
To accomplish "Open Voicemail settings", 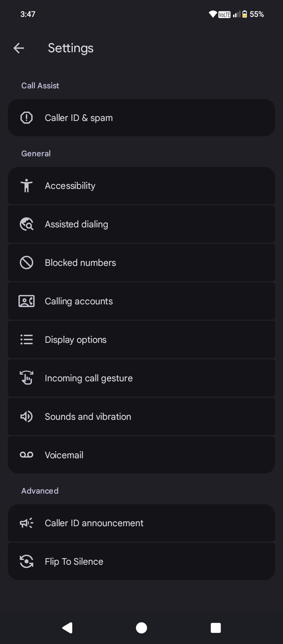I will [x=141, y=455].
